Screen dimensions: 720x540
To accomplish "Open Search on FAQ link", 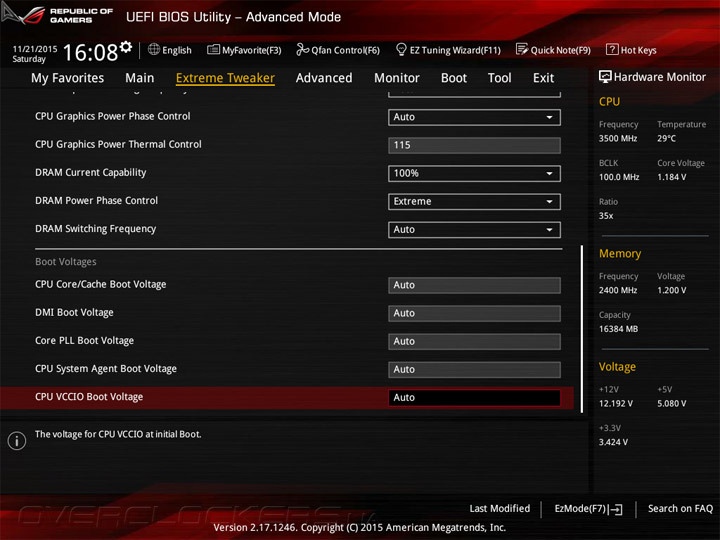I will tap(680, 509).
